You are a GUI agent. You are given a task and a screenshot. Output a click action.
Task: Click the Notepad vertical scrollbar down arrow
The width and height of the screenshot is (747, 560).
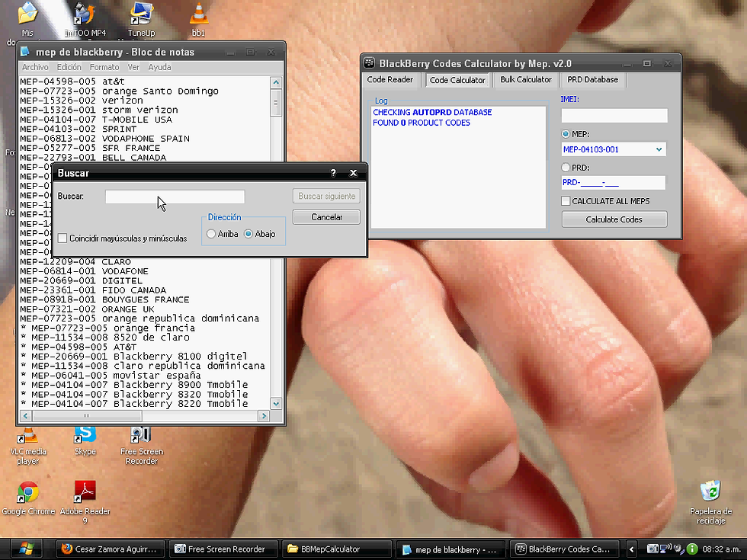click(276, 404)
